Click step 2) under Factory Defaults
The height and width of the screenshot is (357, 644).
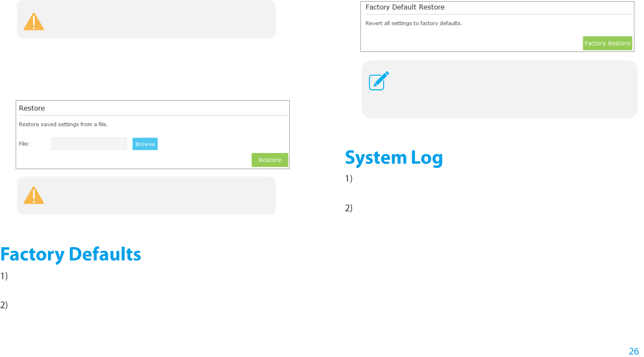tap(4, 305)
